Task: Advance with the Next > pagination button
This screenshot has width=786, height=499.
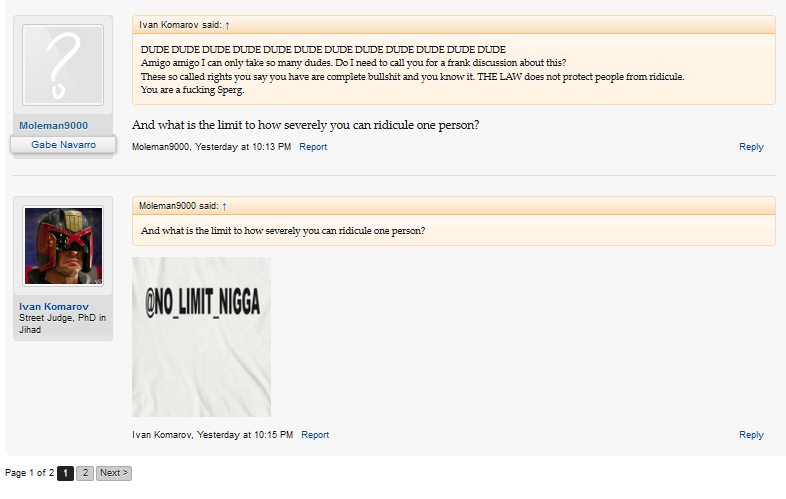Action: (x=114, y=473)
